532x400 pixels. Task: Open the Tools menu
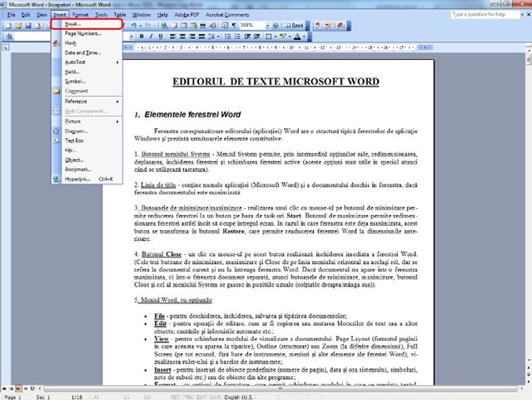101,15
